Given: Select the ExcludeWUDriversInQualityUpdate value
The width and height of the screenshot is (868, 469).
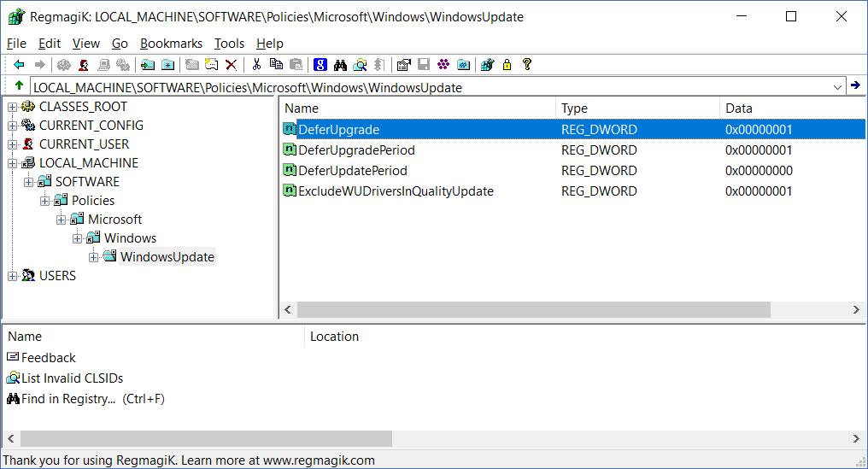Looking at the screenshot, I should pos(395,191).
